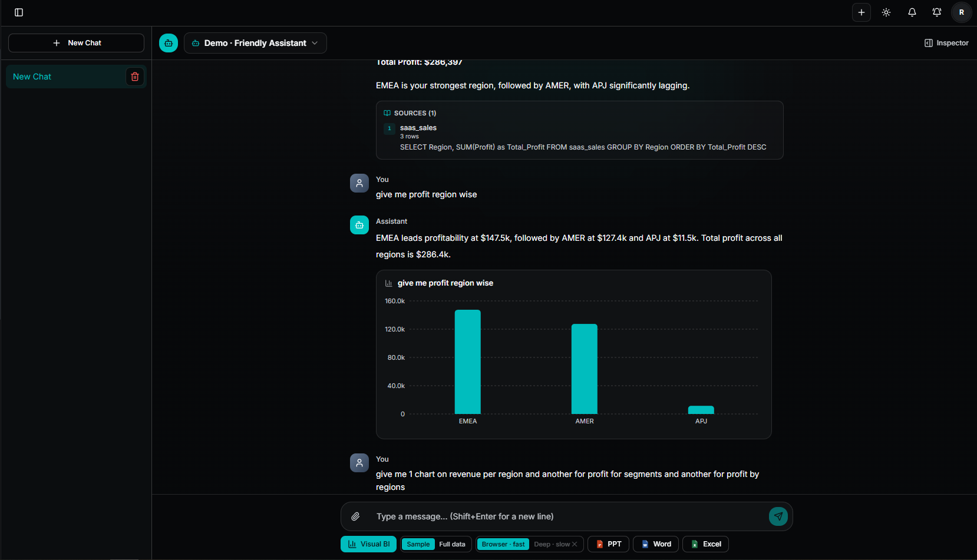Open the Inspector panel
The width and height of the screenshot is (977, 560).
[946, 43]
